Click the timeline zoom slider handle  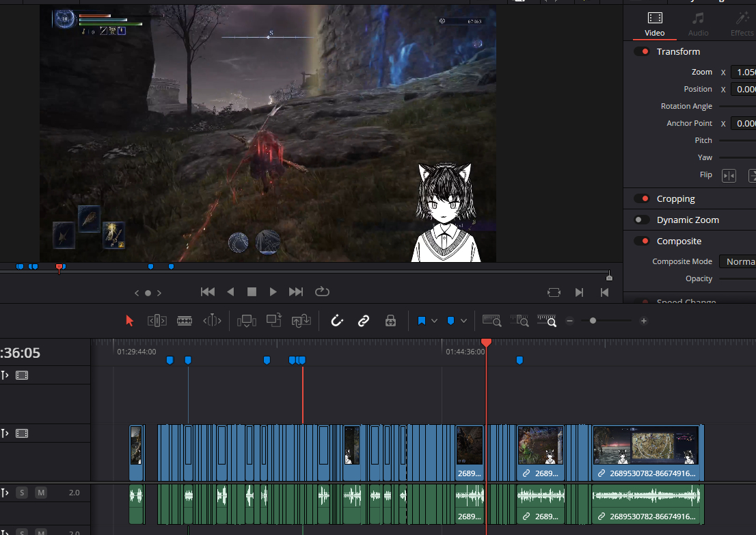(x=593, y=321)
